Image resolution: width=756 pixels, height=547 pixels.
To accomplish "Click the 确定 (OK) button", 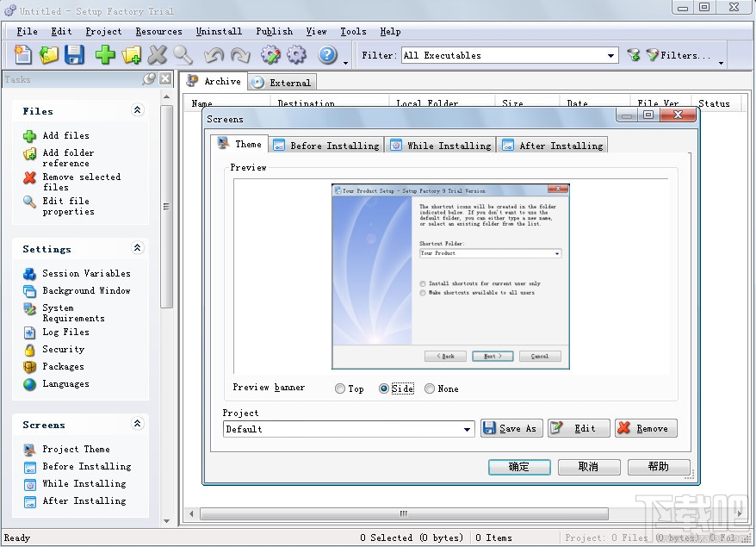I will [x=519, y=467].
